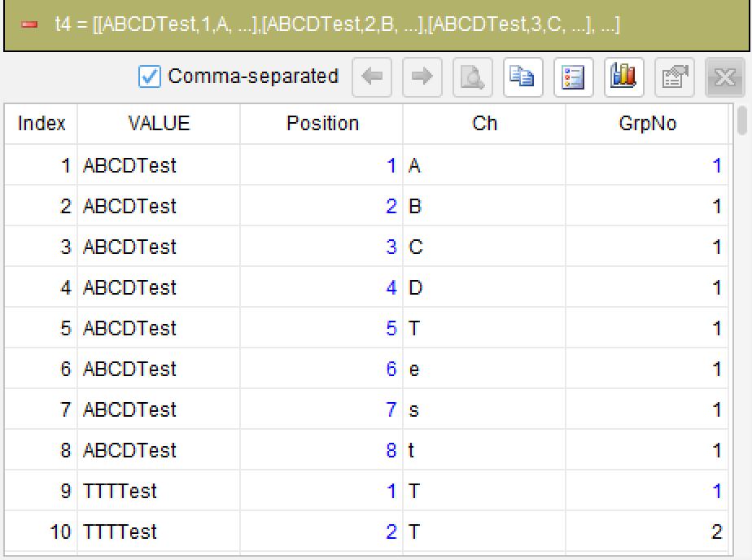Open Position link value 5 in row 5
The image size is (752, 560).
(x=391, y=329)
